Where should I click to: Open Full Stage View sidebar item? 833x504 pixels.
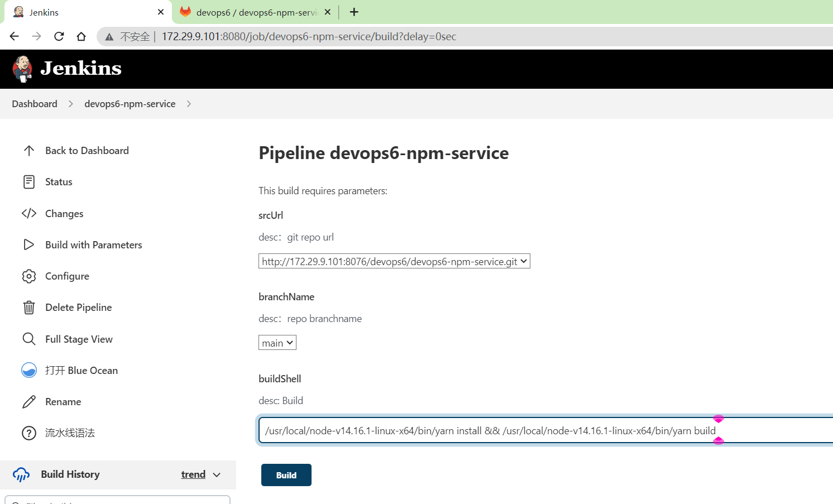[x=79, y=339]
